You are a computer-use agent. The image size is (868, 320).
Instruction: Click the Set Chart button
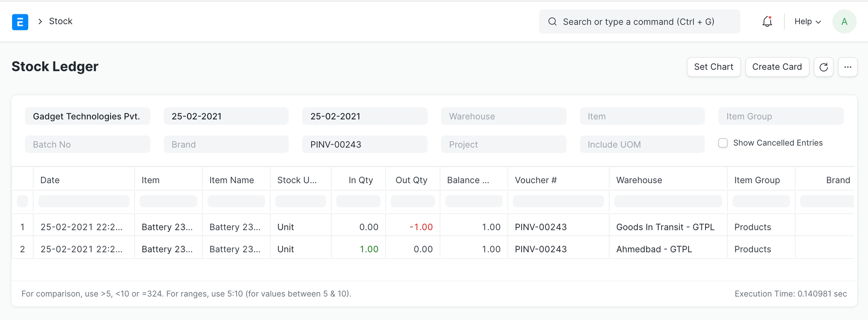713,67
